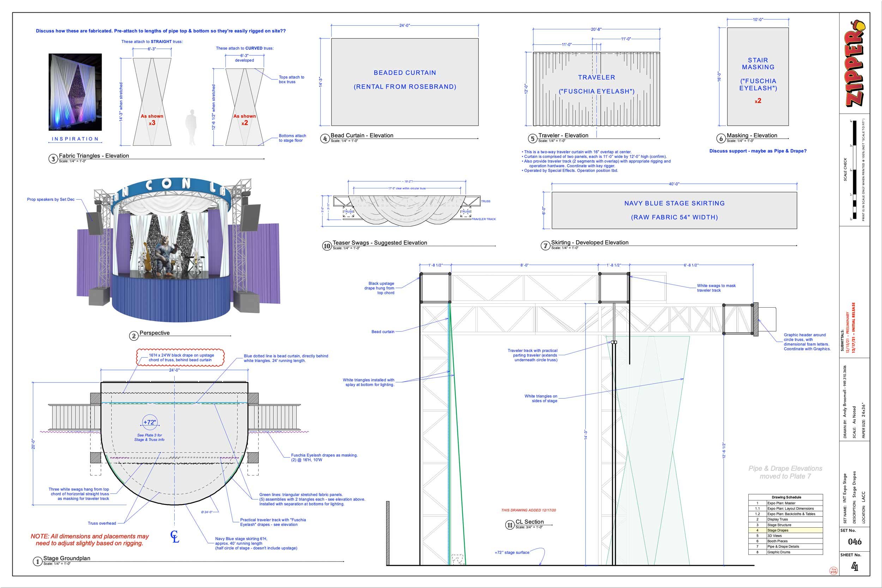This screenshot has width=882, height=588.
Task: Click the red 'As shown x3' label
Action: 152,120
